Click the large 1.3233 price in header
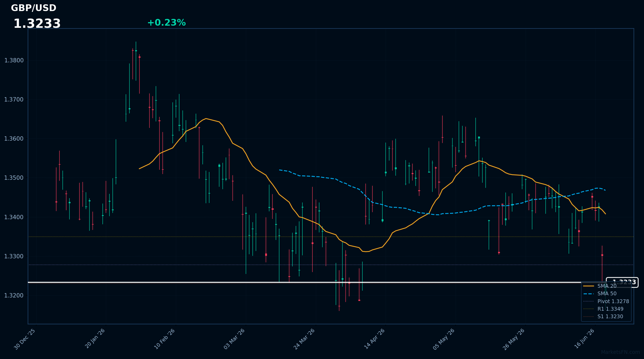The width and height of the screenshot is (644, 359). click(x=37, y=24)
